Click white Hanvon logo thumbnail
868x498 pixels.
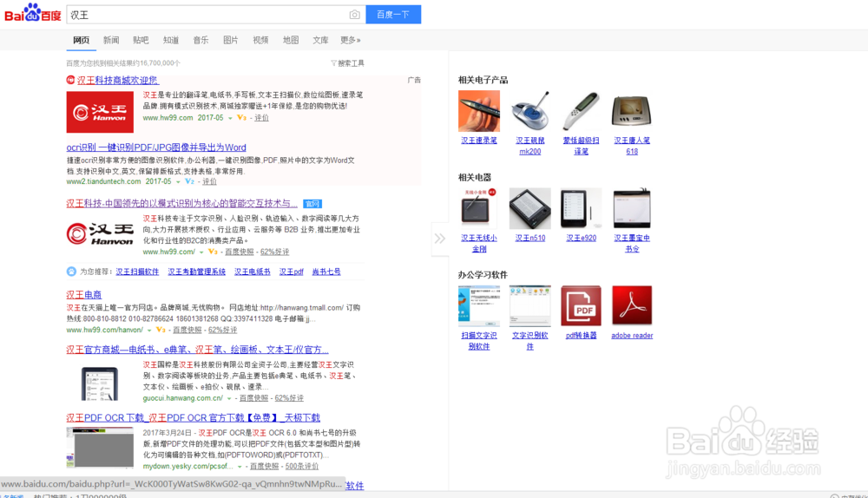(x=100, y=234)
